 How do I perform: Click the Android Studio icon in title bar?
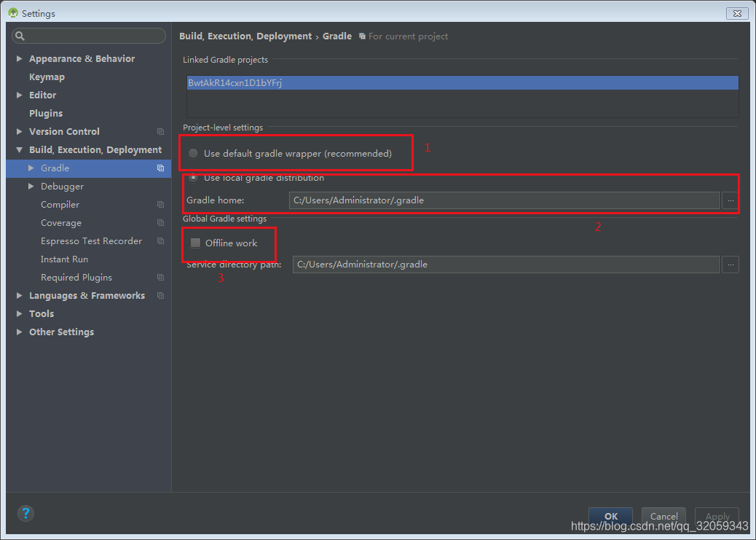point(13,13)
